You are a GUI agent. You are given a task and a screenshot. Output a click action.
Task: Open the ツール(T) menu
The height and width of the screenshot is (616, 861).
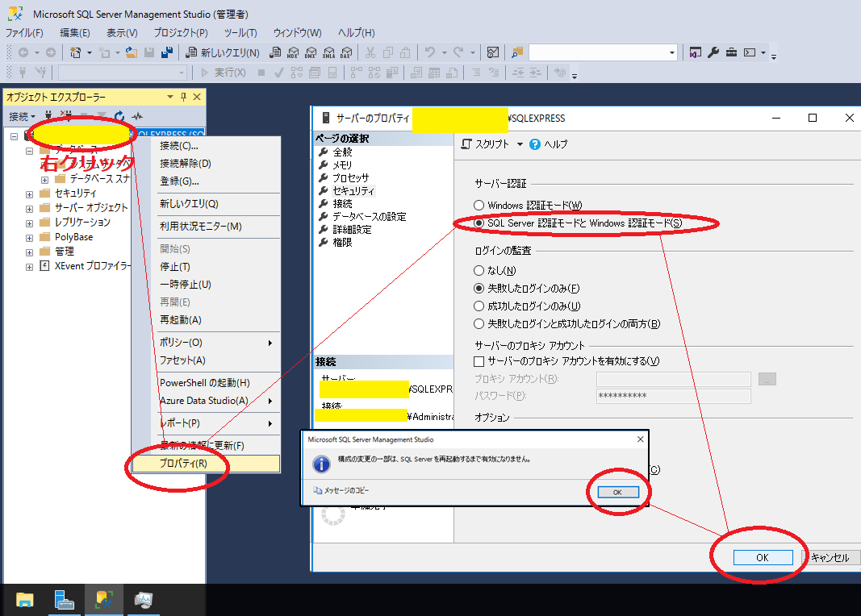coord(240,33)
